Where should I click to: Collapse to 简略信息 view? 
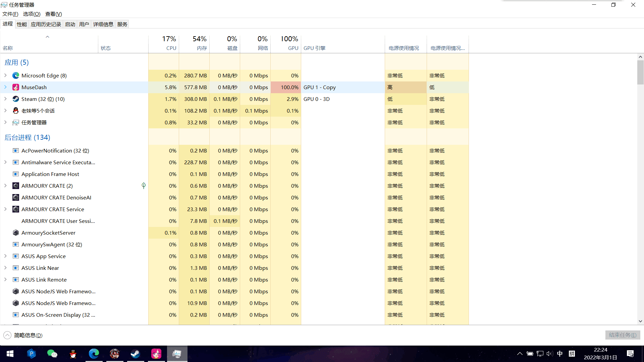point(23,335)
